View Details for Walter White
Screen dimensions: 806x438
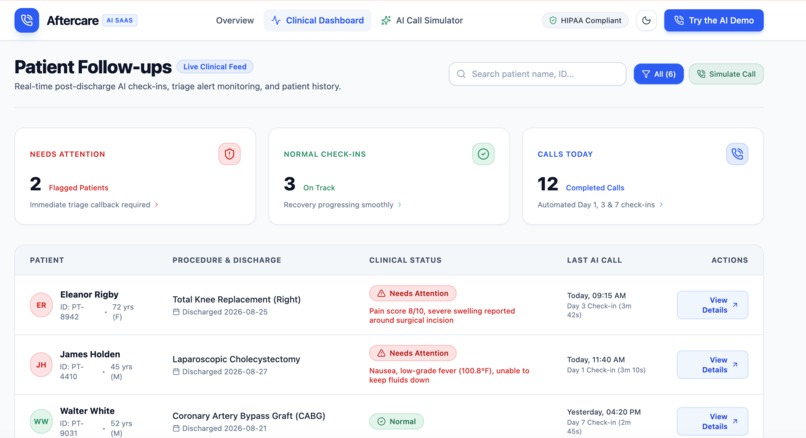712,422
